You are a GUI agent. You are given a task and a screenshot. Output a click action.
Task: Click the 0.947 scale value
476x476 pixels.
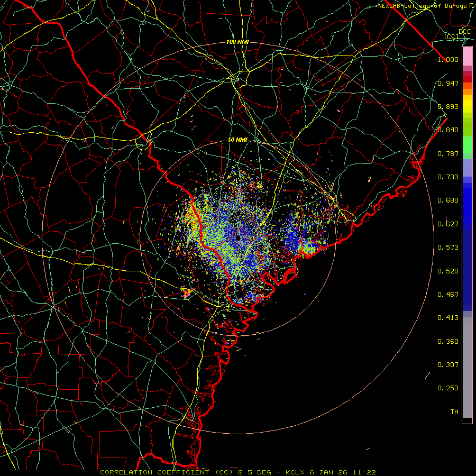448,83
